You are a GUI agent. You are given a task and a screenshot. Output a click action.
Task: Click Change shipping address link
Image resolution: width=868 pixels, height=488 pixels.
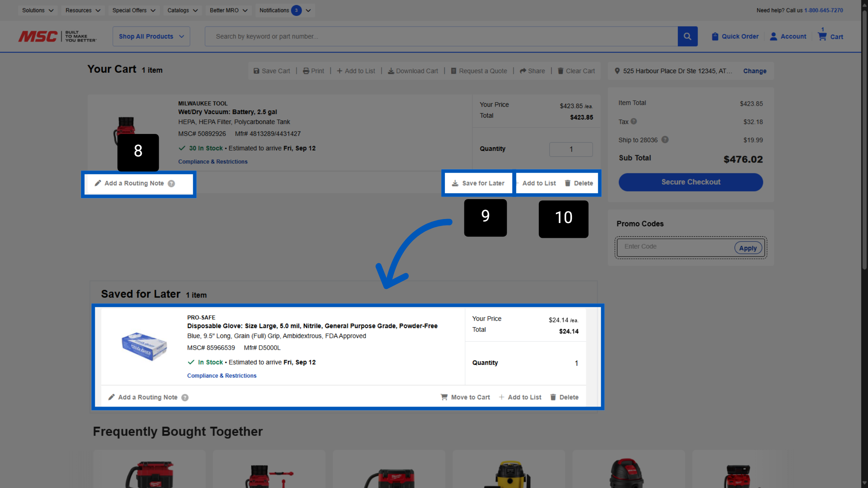coord(755,71)
